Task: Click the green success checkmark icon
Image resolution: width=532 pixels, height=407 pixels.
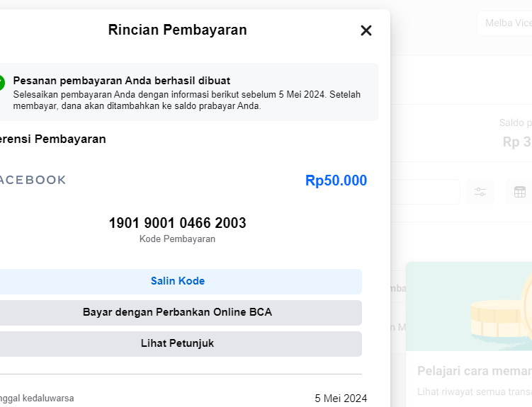Action: pyautogui.click(x=1, y=83)
